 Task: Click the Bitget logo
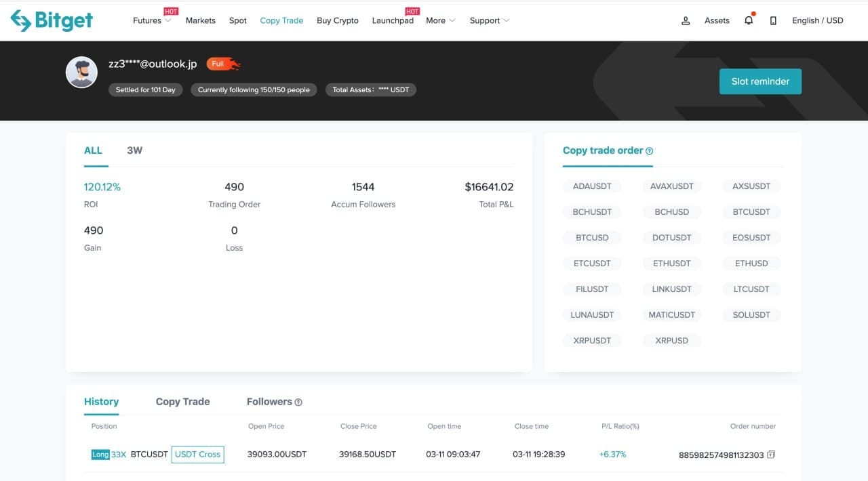52,20
